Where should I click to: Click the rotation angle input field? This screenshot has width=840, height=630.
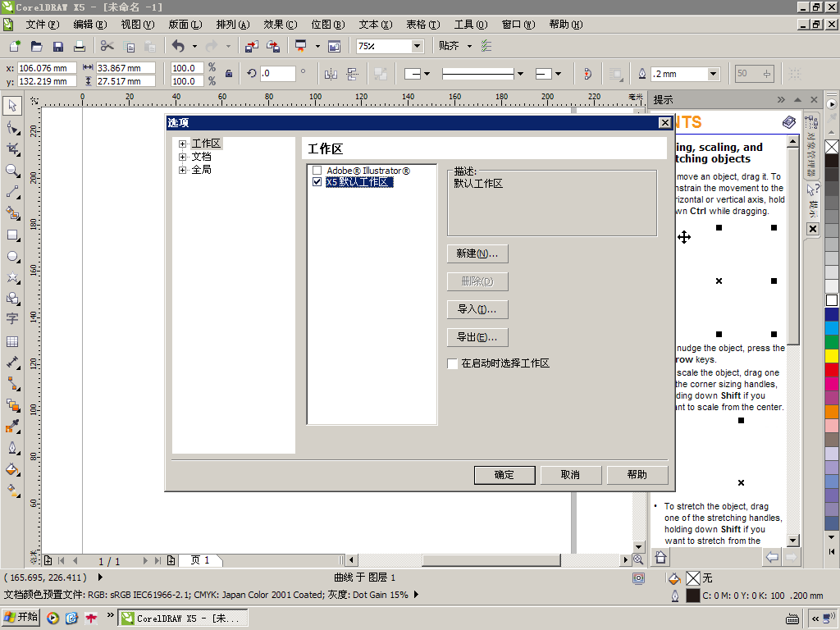(x=277, y=73)
